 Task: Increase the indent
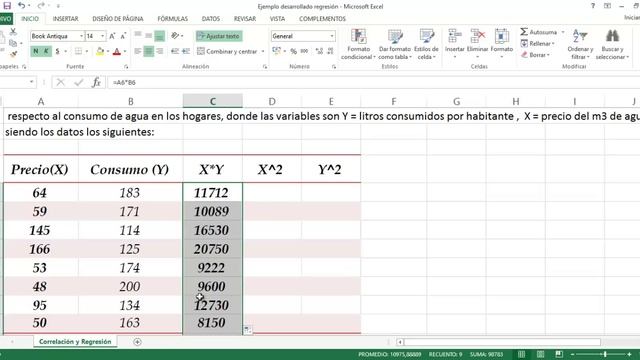(186, 51)
